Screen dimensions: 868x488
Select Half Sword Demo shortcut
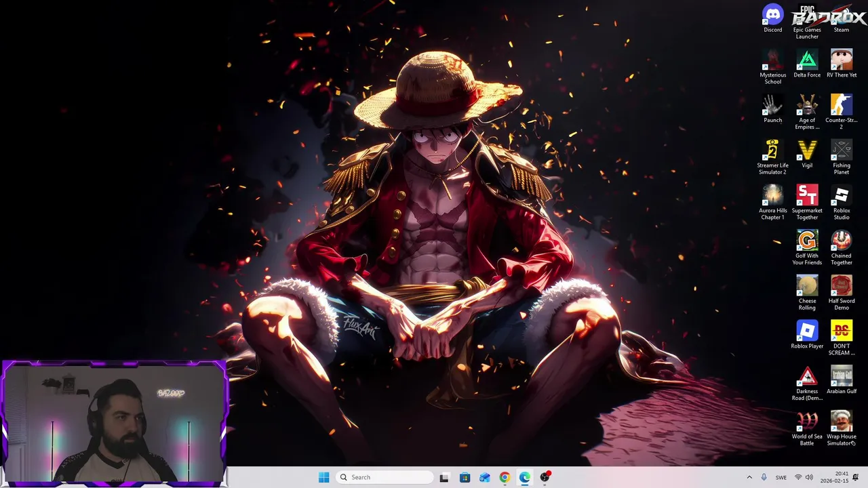pos(842,293)
